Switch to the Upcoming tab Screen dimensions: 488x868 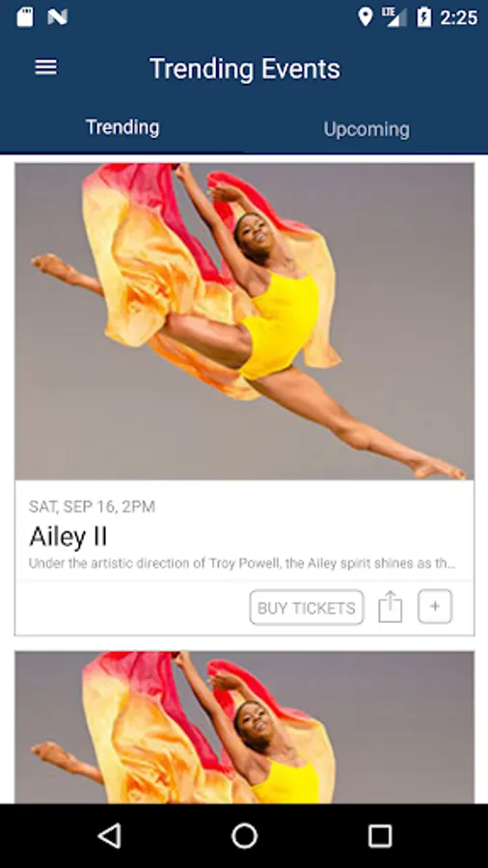pos(366,129)
